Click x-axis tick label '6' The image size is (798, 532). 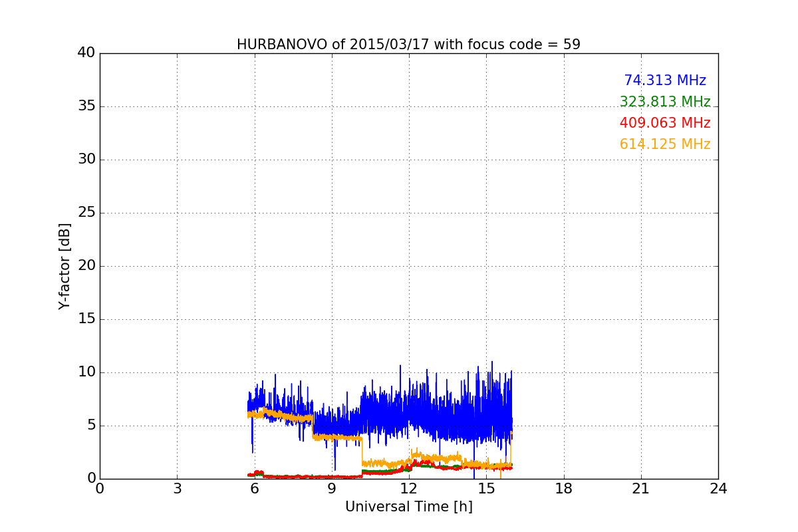tap(255, 489)
